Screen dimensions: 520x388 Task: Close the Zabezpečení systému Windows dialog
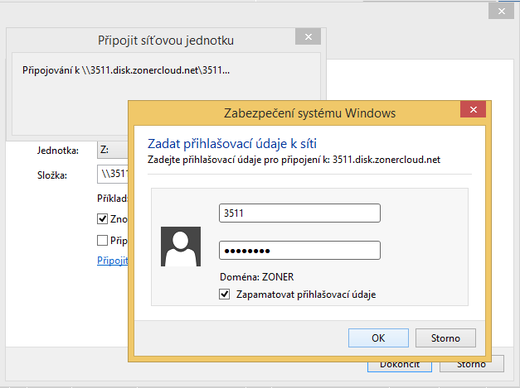click(x=473, y=109)
